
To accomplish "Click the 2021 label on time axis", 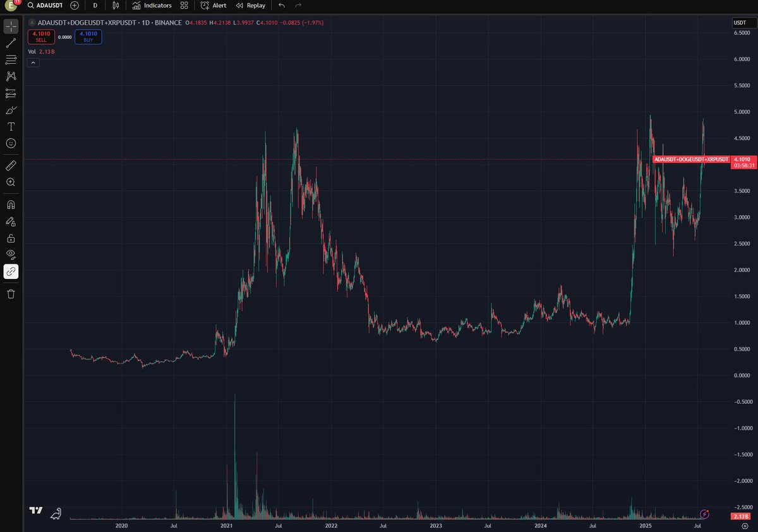I will [227, 525].
